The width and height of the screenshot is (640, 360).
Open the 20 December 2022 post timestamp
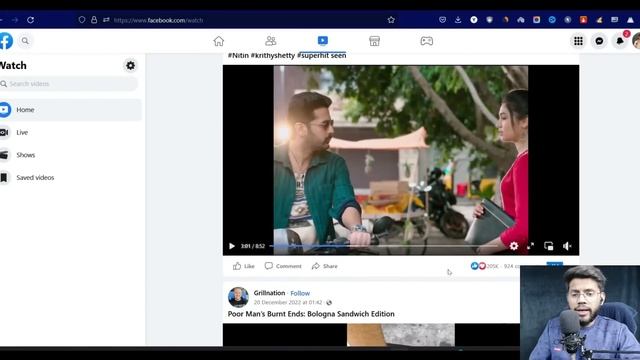288,302
